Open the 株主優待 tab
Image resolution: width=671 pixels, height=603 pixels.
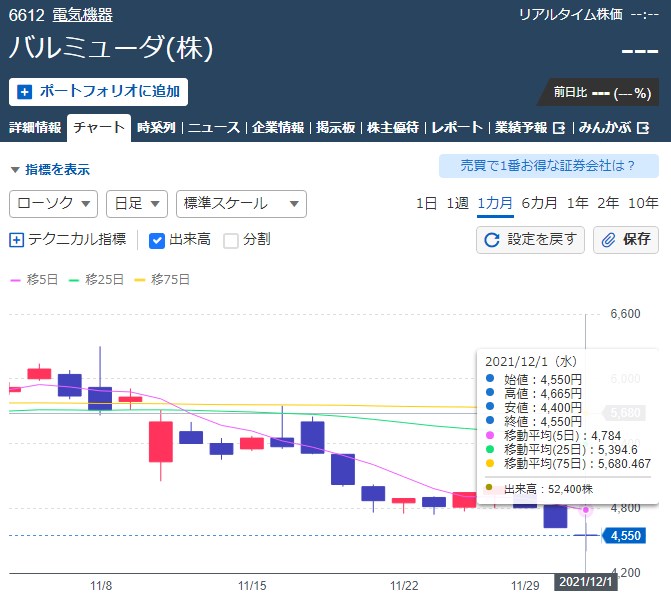point(393,128)
